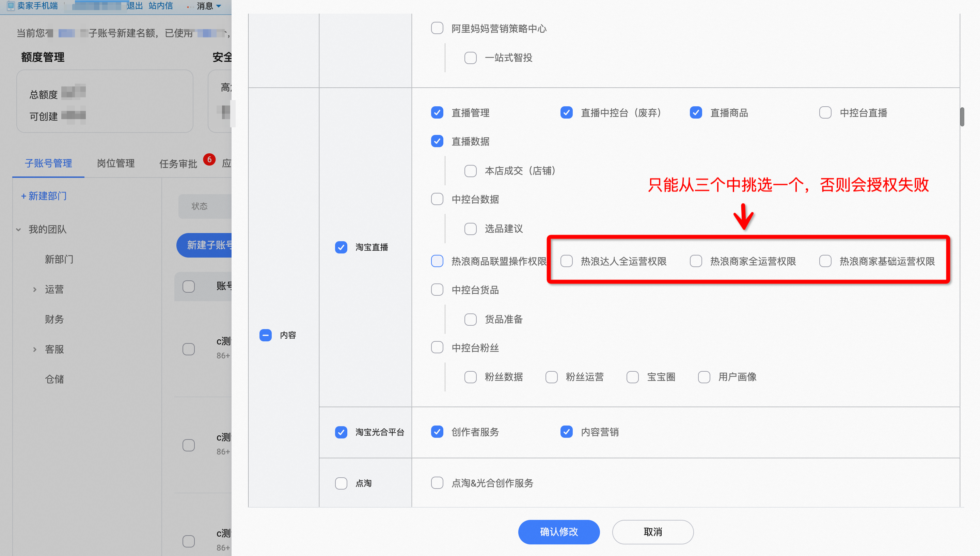Uncheck 内容营销 permission
The image size is (980, 556).
[x=566, y=432]
